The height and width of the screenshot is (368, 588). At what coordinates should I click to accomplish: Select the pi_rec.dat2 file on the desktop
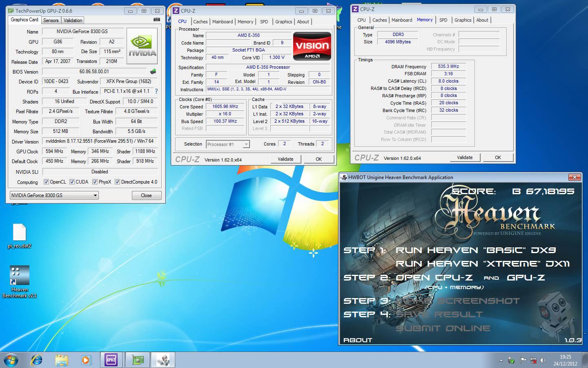(x=19, y=236)
